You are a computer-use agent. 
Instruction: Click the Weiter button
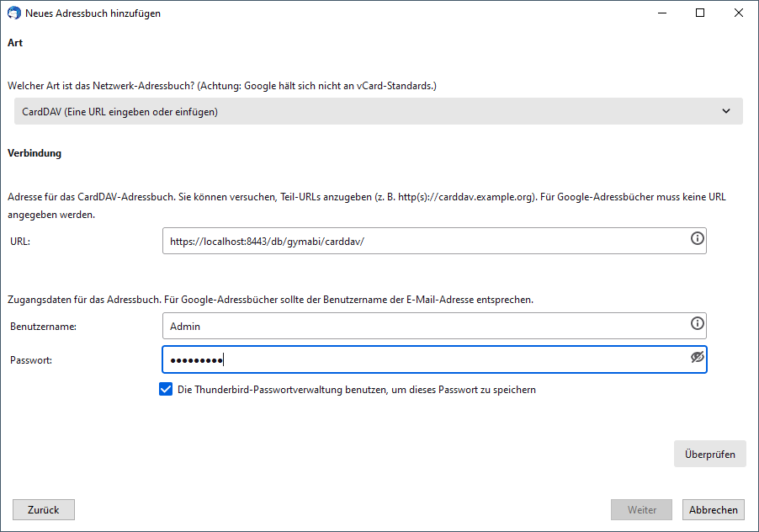641,509
